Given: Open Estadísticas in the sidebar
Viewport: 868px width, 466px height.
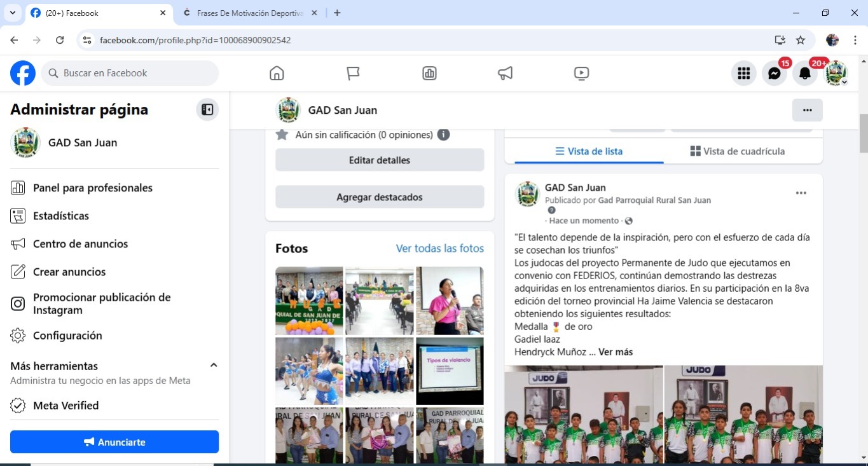Looking at the screenshot, I should click(61, 216).
